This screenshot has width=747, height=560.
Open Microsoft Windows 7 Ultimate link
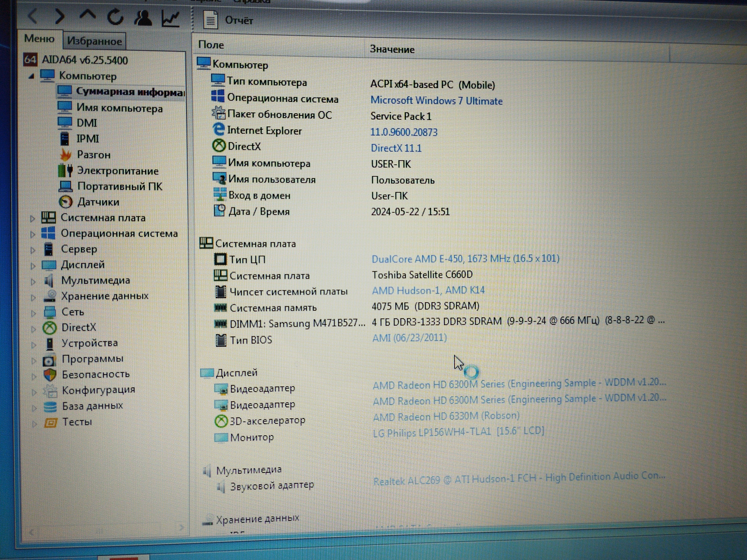click(436, 101)
